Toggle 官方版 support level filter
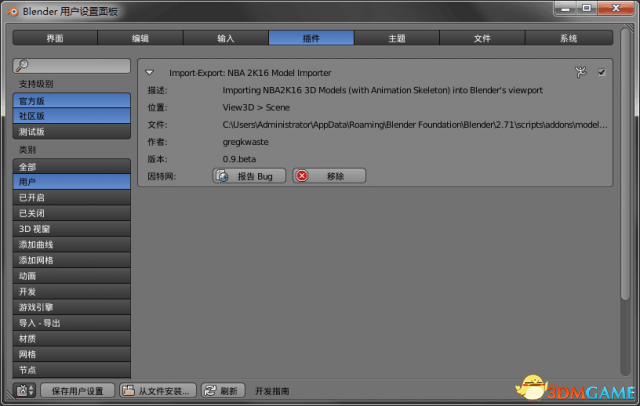 [72, 101]
